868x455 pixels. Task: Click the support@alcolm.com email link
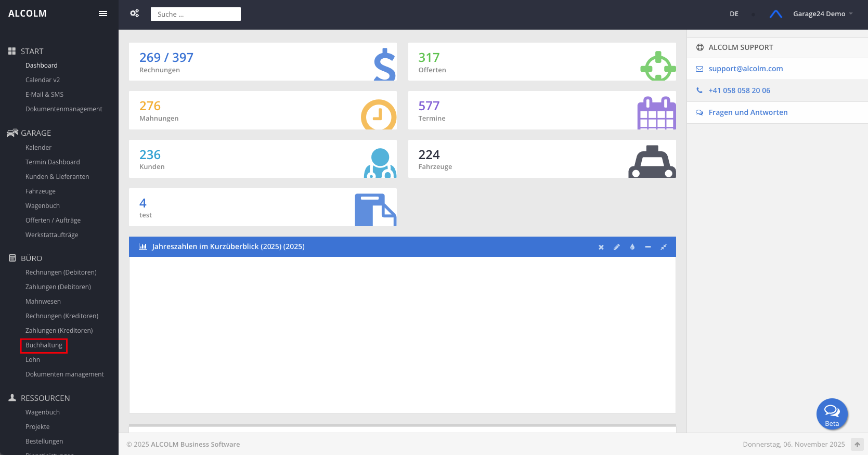(745, 69)
